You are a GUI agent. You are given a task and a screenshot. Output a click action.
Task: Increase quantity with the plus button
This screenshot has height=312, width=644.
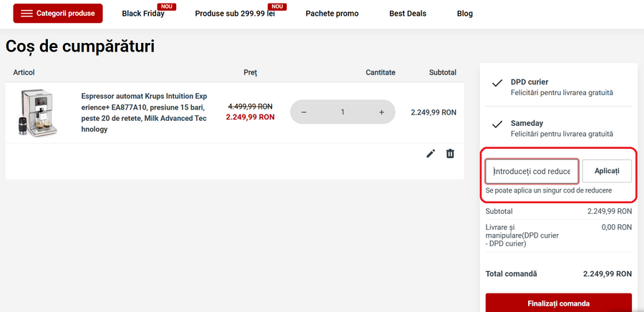[x=381, y=112]
